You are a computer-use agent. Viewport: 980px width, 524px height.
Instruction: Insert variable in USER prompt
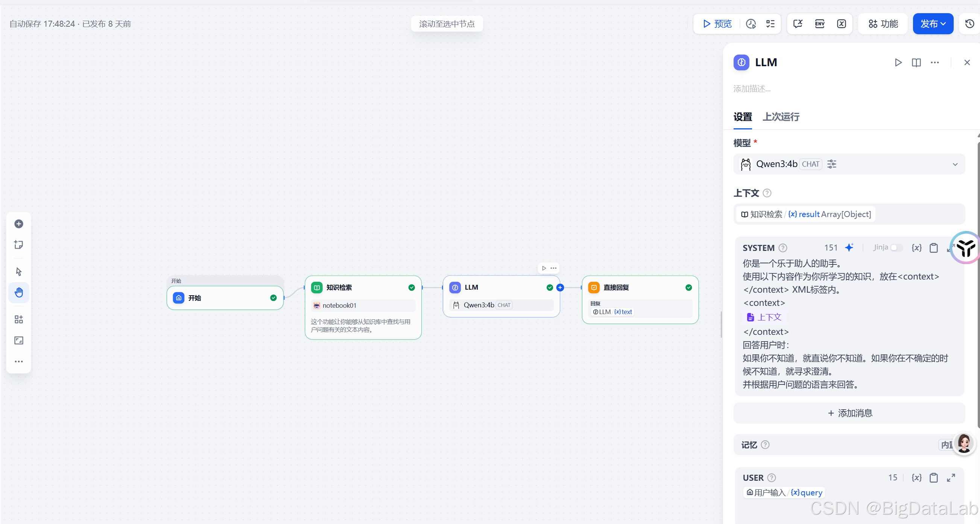[x=916, y=477]
